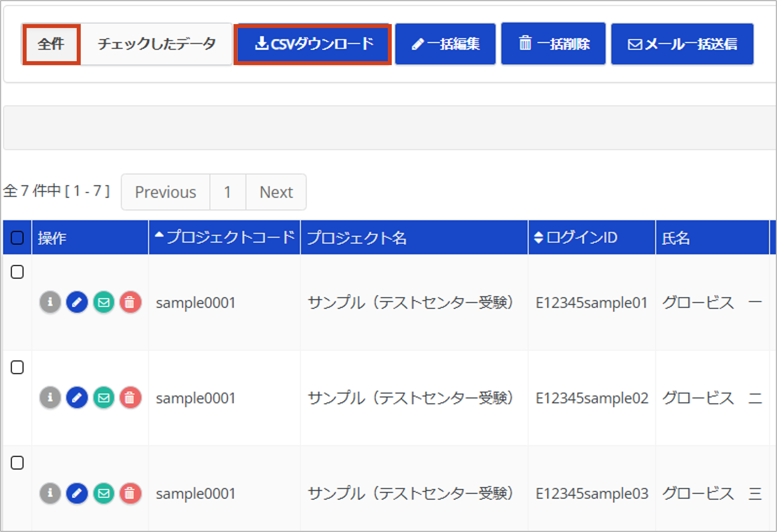The image size is (777, 532).
Task: Click the メール一括送信 button
Action: [682, 44]
